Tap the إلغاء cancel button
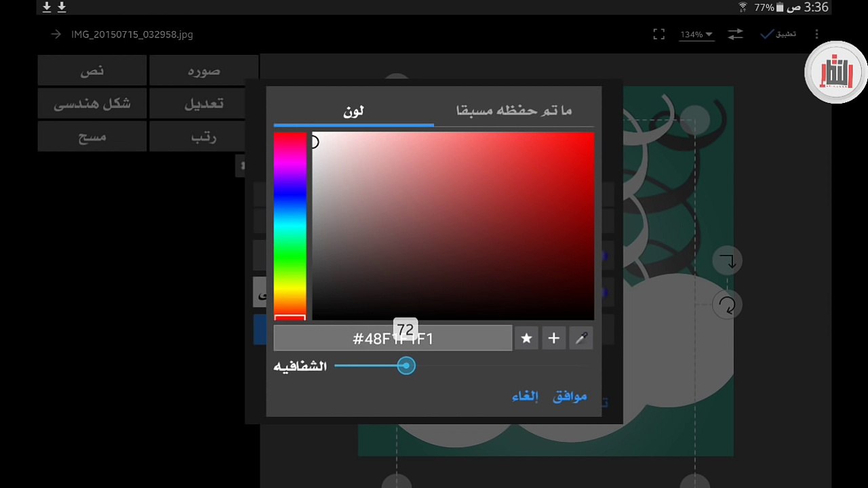868x488 pixels. coord(525,396)
